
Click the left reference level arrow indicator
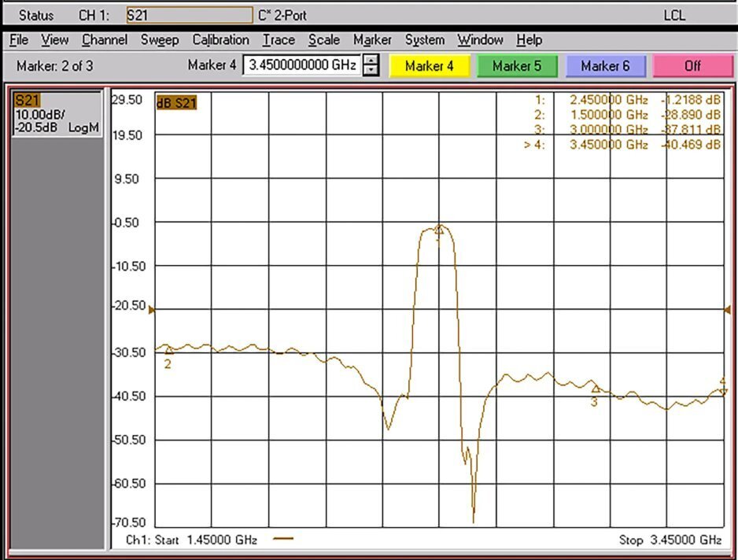click(x=153, y=311)
